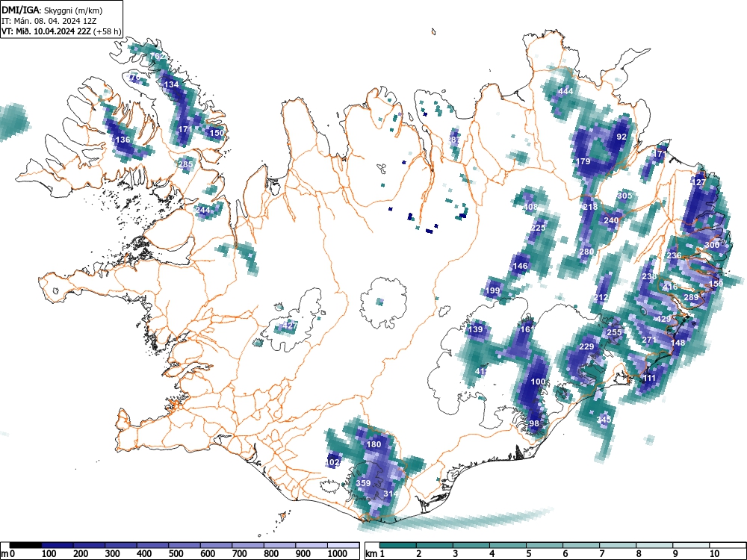Click the visibility value '92' on the map
The height and width of the screenshot is (560, 747).
click(x=622, y=136)
